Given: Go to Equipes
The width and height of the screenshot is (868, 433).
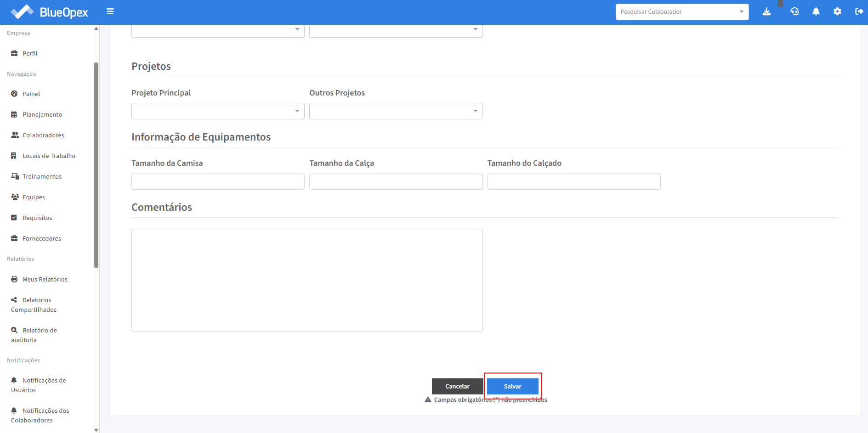Looking at the screenshot, I should [x=34, y=197].
